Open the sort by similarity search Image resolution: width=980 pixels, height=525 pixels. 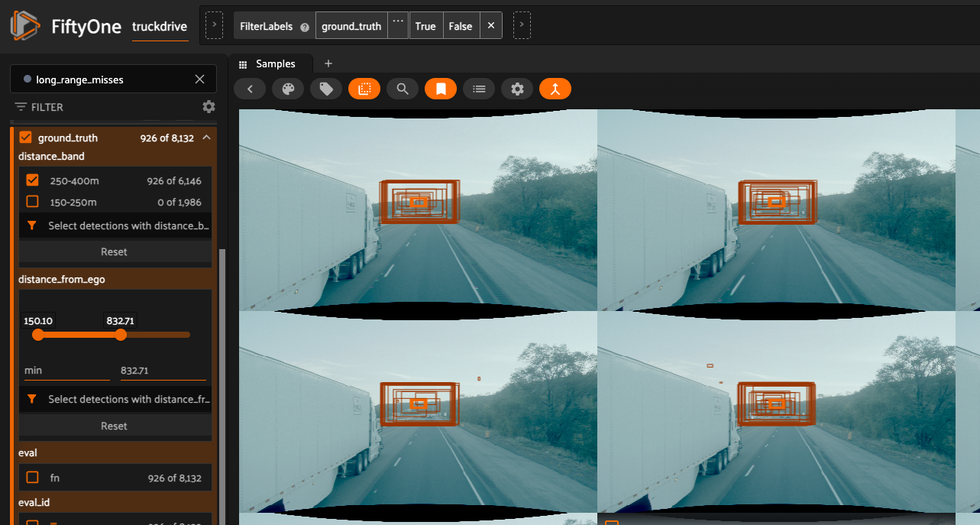[403, 89]
